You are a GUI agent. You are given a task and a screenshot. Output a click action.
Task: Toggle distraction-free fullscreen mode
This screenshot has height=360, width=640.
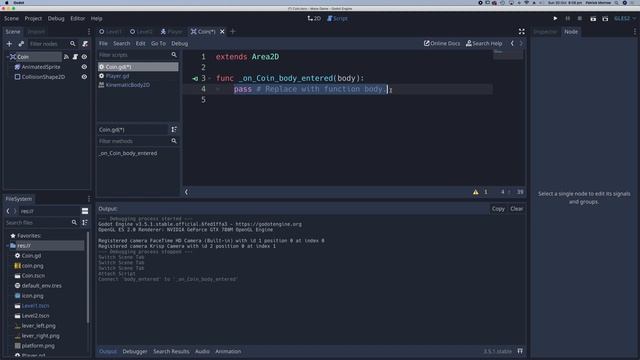522,31
